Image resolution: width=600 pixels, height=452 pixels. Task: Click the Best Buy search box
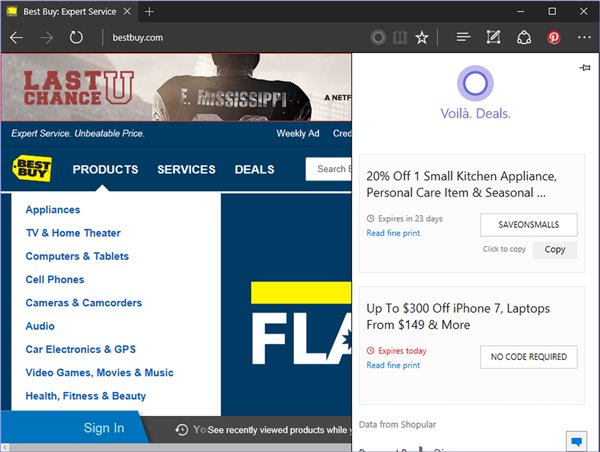(328, 169)
